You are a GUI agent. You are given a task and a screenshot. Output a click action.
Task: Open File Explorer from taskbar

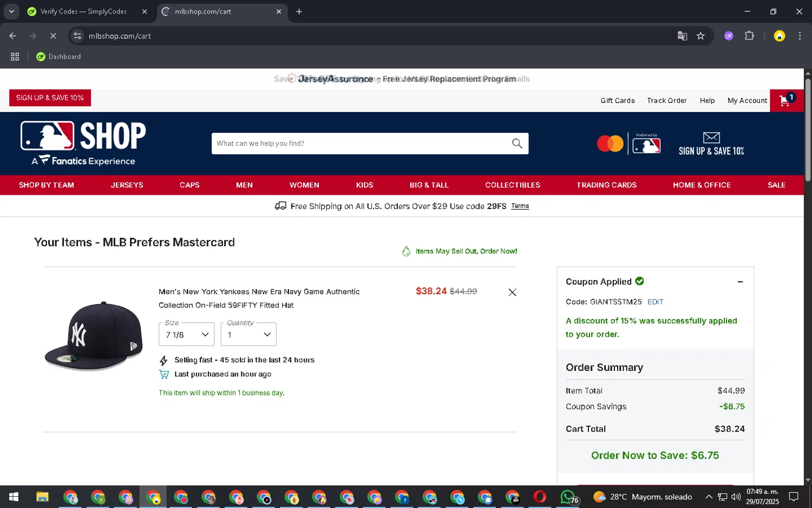pos(42,497)
